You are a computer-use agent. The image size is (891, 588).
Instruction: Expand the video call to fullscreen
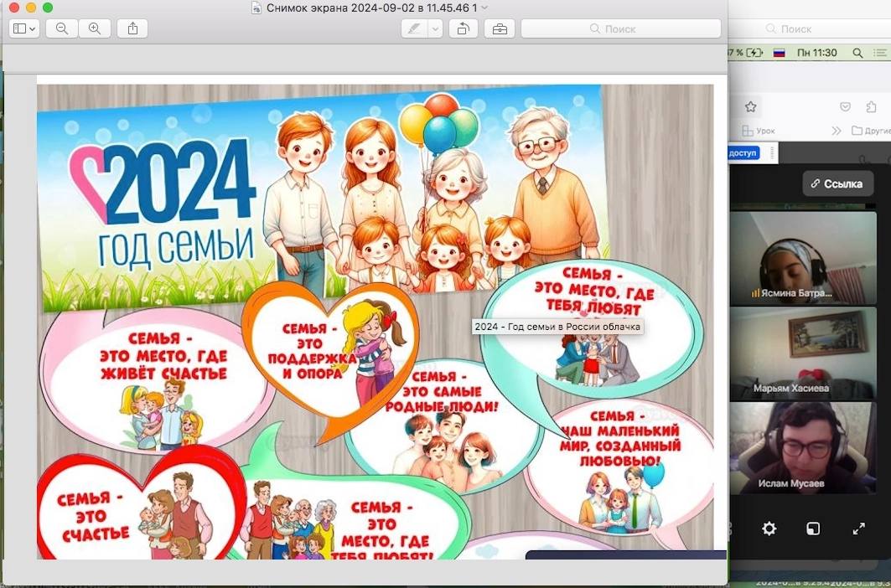858,529
